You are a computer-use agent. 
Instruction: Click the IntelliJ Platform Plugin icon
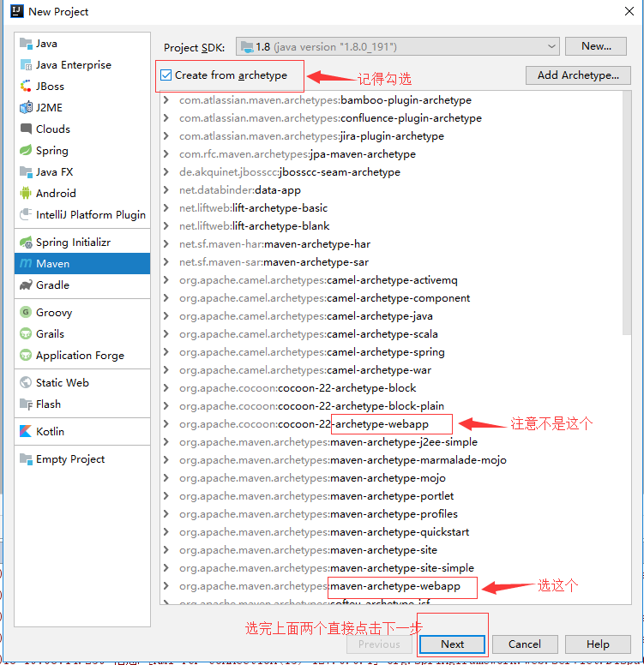[x=26, y=214]
